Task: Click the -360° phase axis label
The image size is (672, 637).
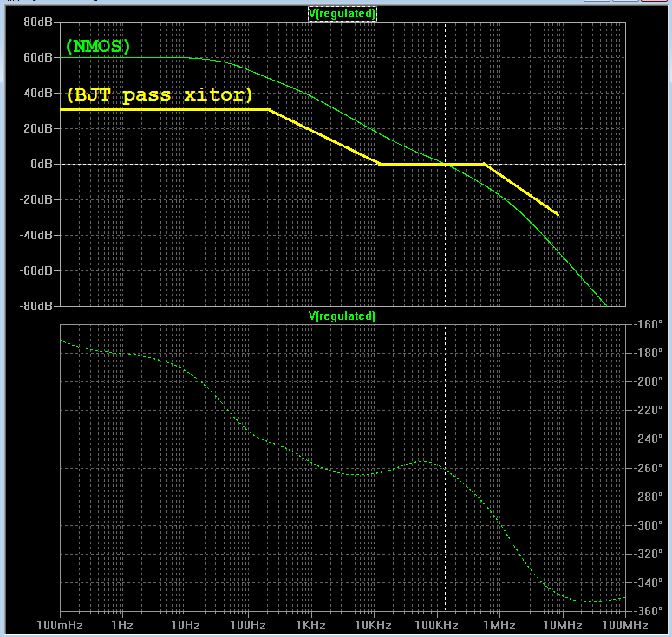Action: point(648,611)
